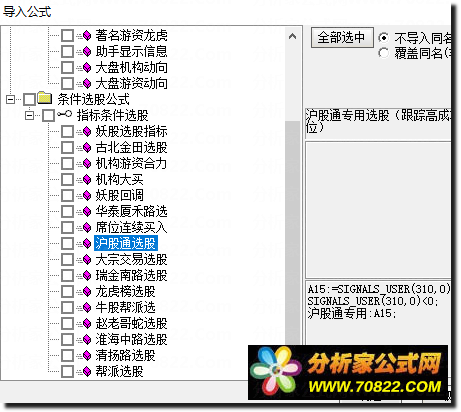This screenshot has width=461, height=412.
Task: Click the 全部选中 button
Action: 342,38
